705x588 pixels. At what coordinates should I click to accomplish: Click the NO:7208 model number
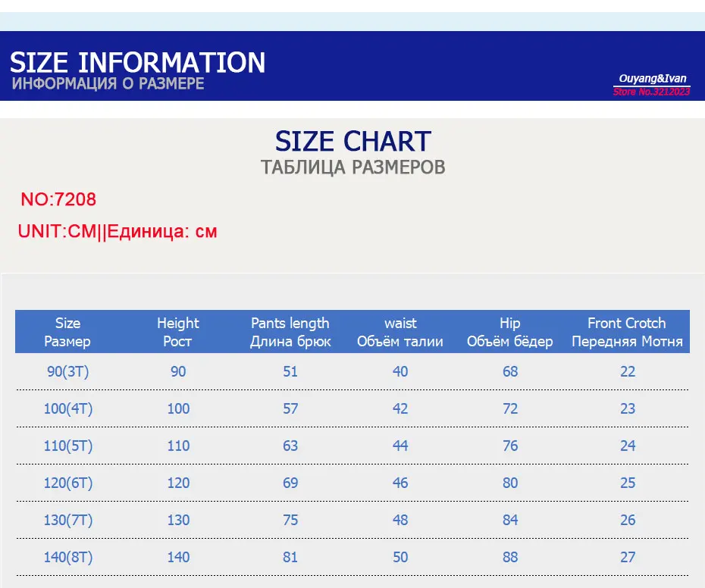58,199
